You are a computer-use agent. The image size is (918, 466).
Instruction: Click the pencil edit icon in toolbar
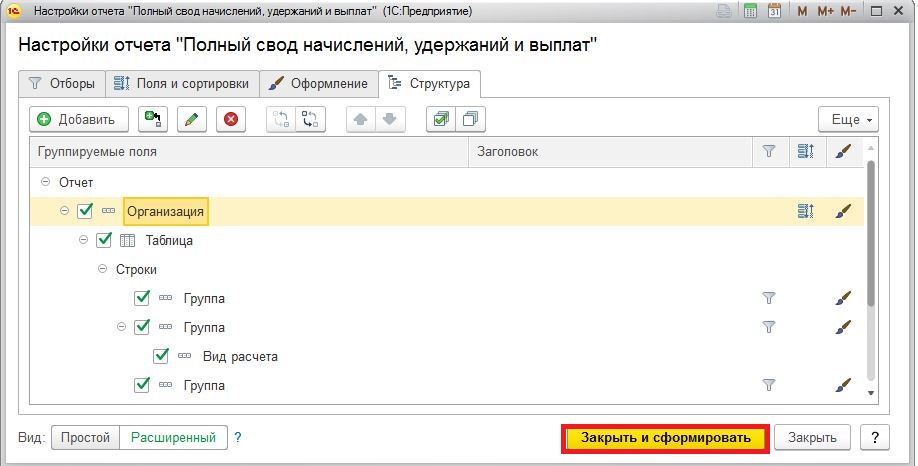[x=191, y=119]
